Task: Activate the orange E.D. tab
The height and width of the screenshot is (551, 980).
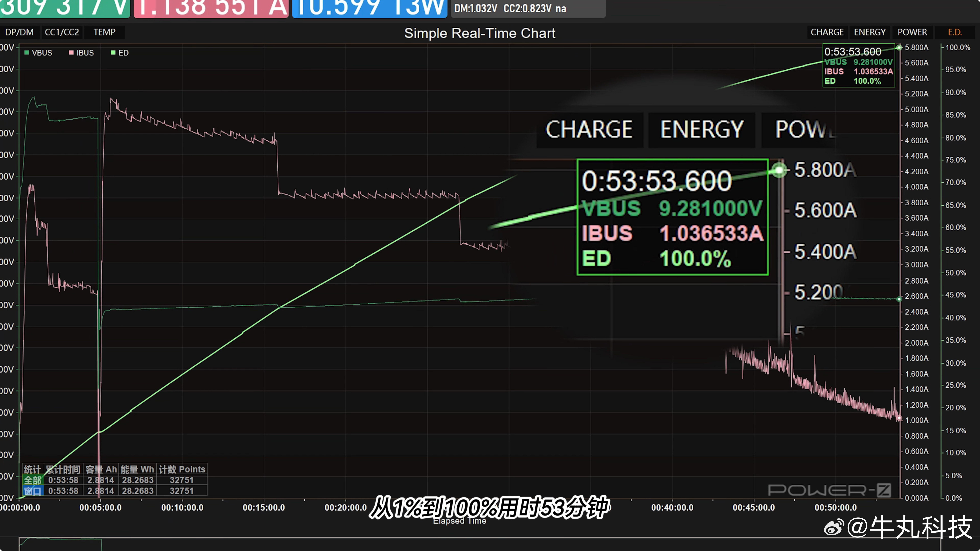Action: 955,32
